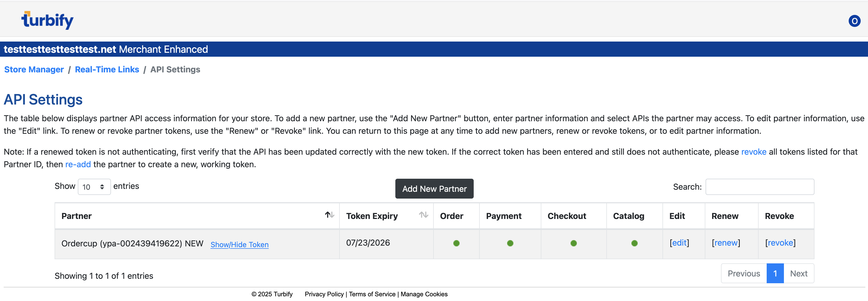Revoke the Ordercup partner token

click(x=780, y=243)
